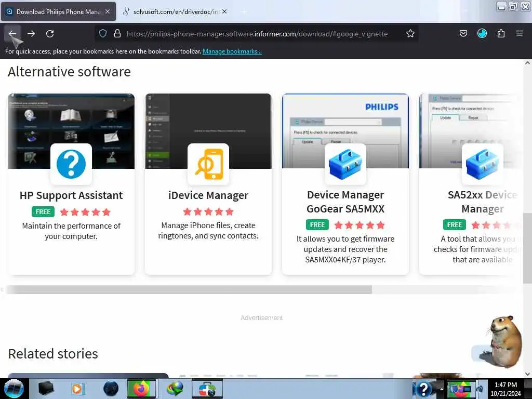This screenshot has height=399, width=532.
Task: Click the Device Manager GoGear star rating
Action: pyautogui.click(x=360, y=225)
